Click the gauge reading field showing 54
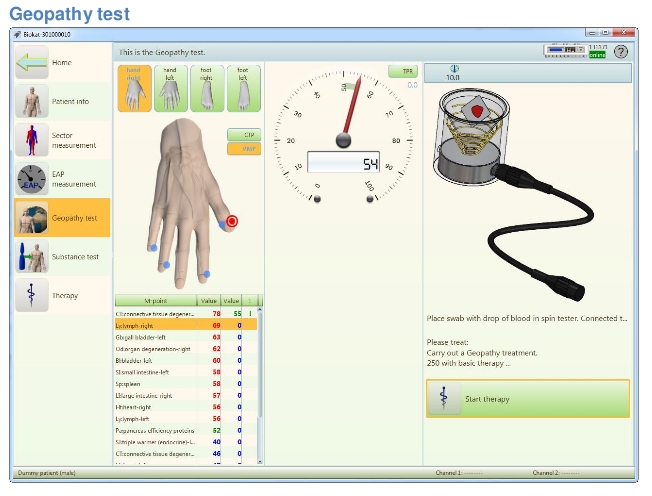The height and width of the screenshot is (496, 652). [343, 163]
